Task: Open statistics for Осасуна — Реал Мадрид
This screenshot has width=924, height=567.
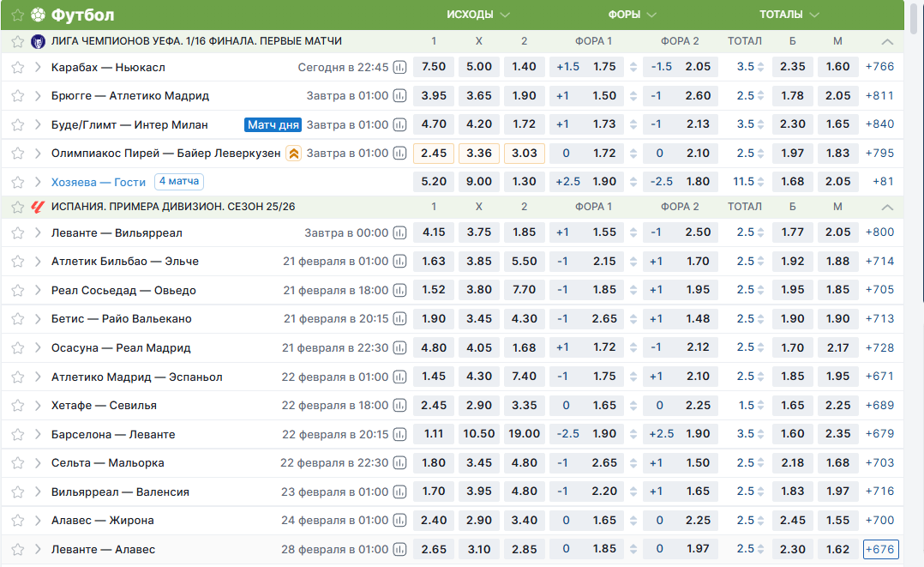Action: tap(399, 348)
